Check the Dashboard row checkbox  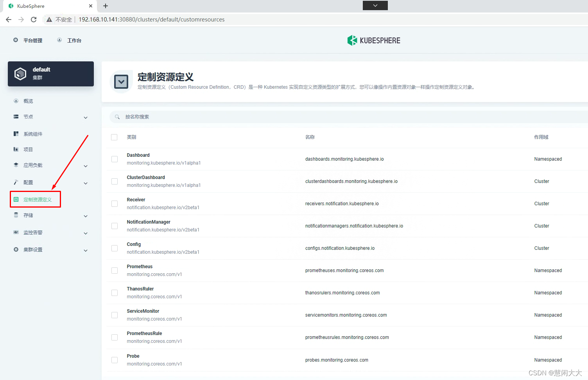[115, 159]
